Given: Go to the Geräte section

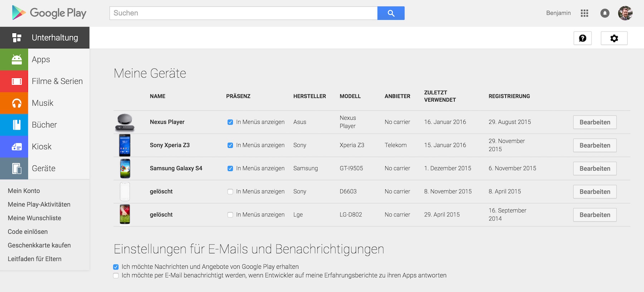Looking at the screenshot, I should click(45, 169).
